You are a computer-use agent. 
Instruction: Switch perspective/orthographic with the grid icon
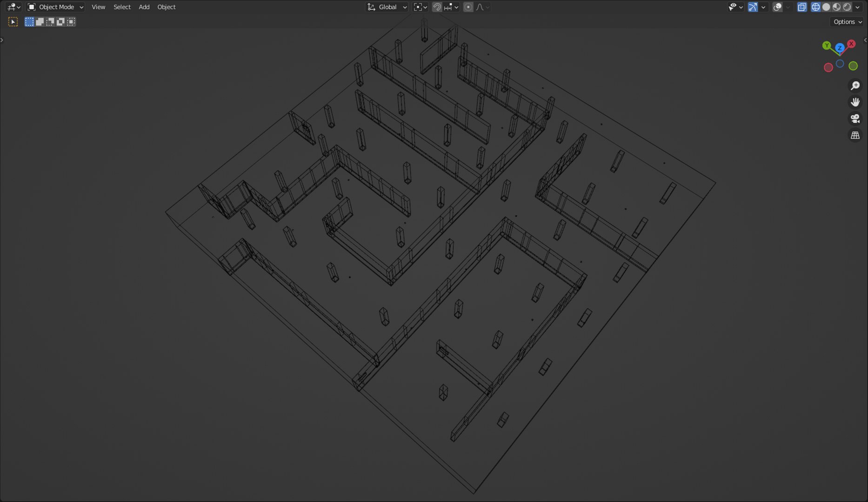pyautogui.click(x=855, y=135)
